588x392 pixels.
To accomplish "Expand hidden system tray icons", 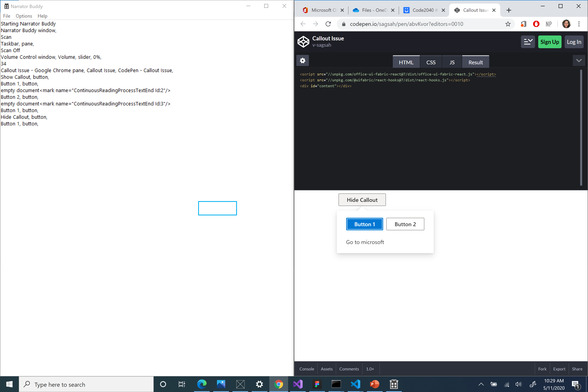I will point(481,384).
